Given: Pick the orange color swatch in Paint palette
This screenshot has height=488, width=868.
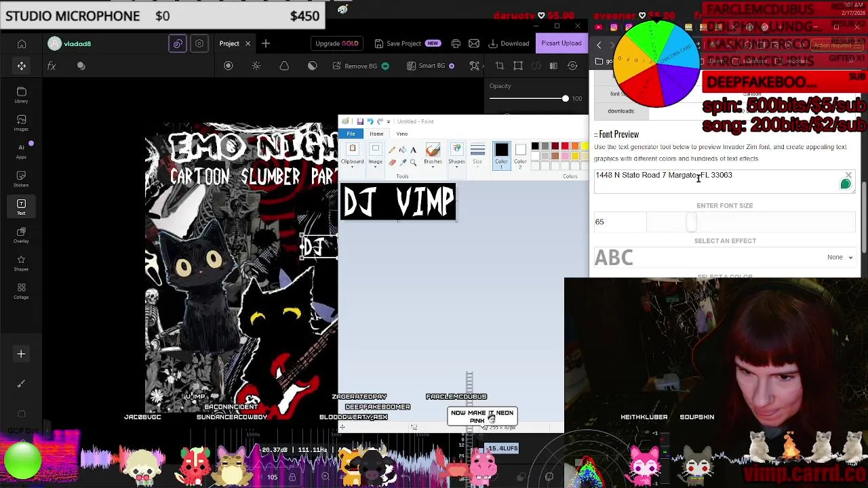Looking at the screenshot, I should tap(575, 146).
